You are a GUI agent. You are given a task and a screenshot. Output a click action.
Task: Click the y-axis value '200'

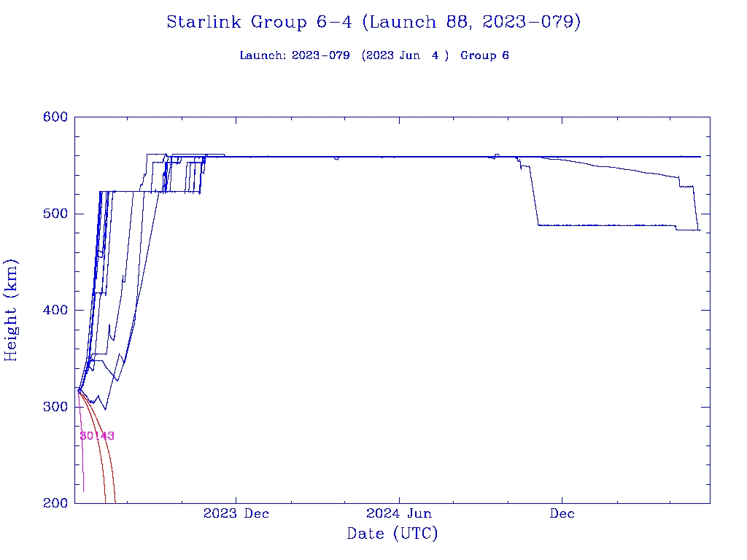tap(55, 503)
